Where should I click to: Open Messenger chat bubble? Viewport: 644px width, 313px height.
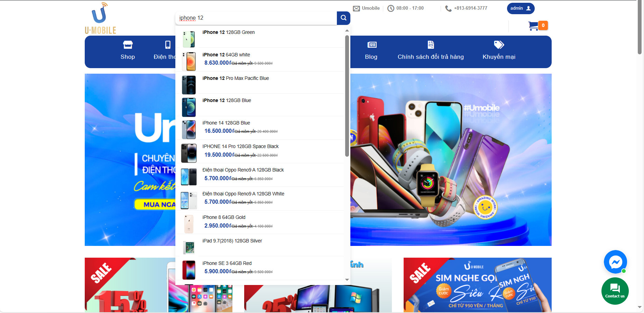pos(615,262)
